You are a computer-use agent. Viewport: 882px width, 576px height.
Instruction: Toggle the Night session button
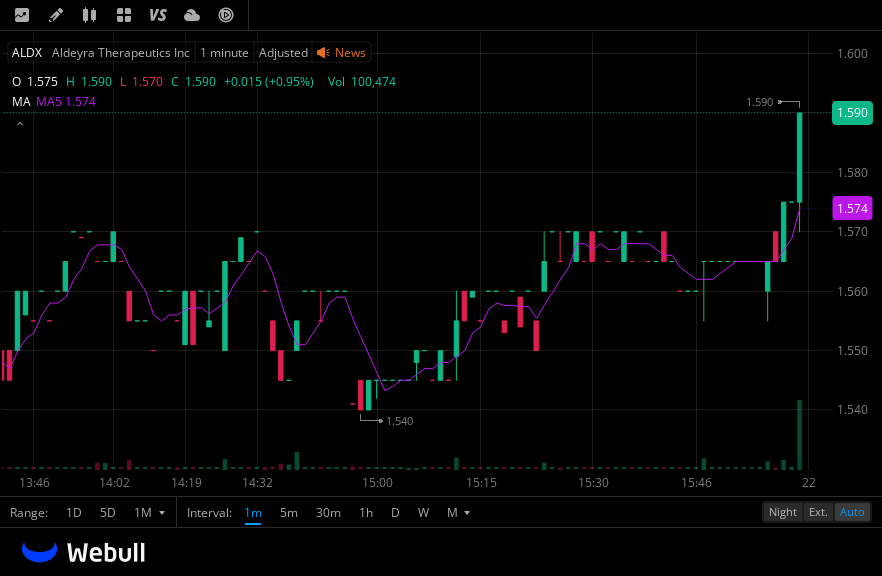(782, 512)
